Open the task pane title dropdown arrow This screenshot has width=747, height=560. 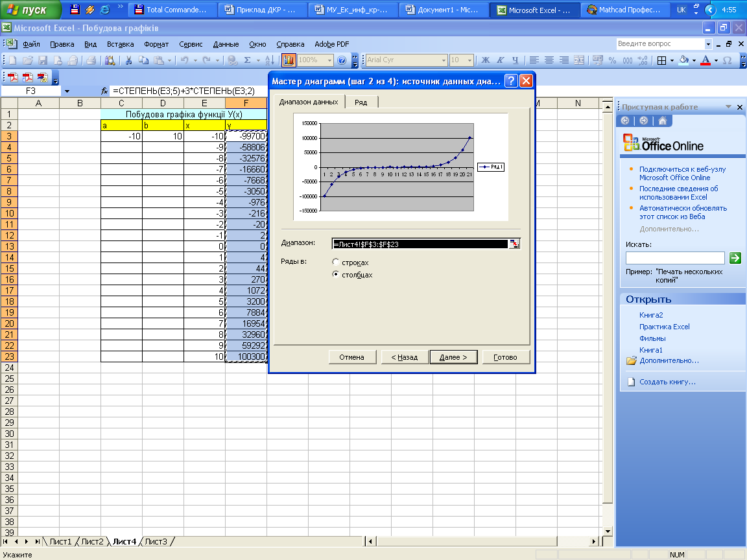coord(728,107)
